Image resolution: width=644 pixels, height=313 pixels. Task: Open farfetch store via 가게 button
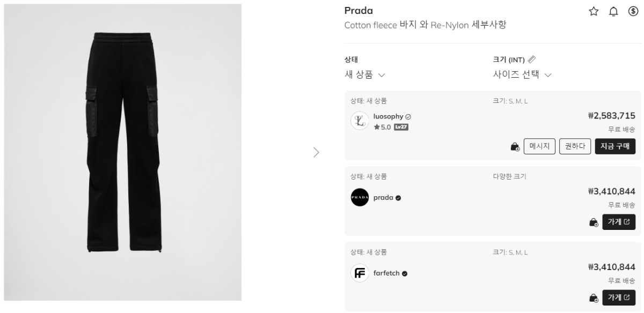(619, 297)
